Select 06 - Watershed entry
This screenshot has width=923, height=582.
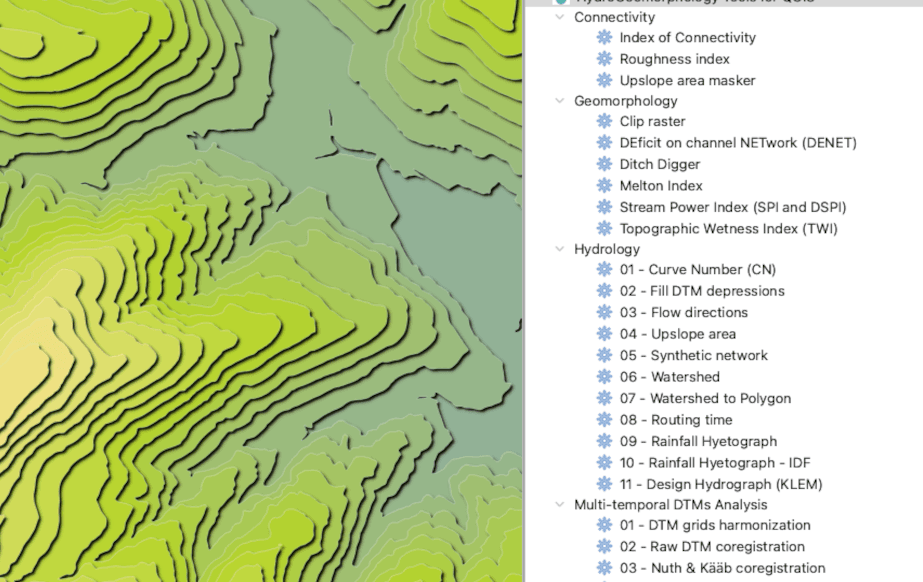point(669,377)
